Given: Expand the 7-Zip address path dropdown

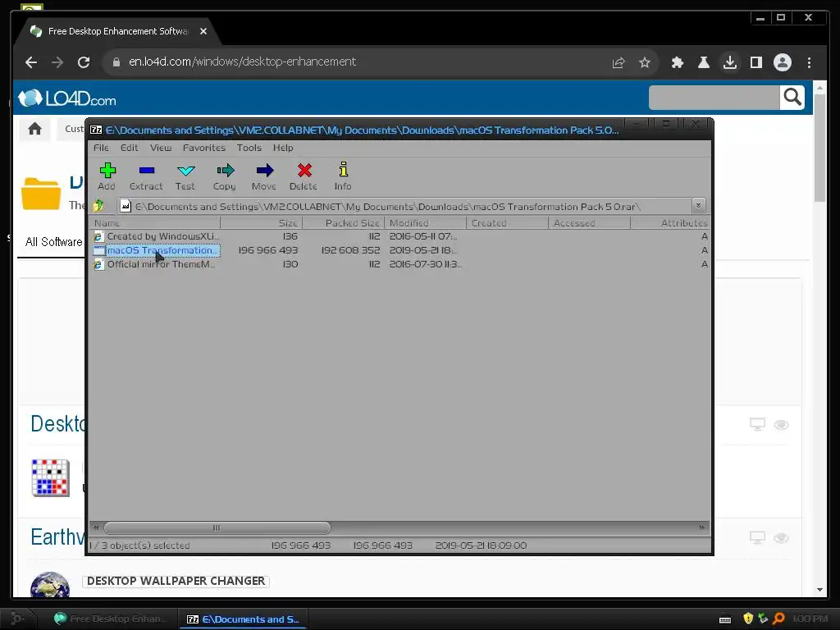Looking at the screenshot, I should click(698, 206).
